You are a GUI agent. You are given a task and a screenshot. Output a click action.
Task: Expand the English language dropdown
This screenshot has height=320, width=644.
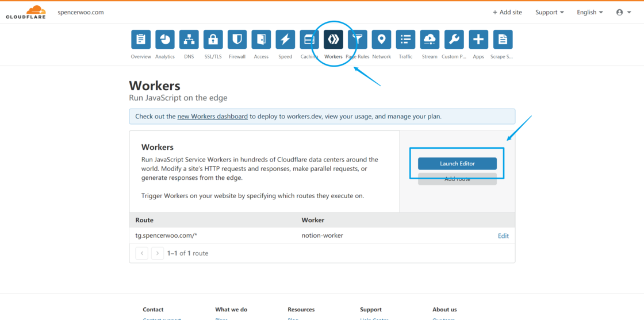pyautogui.click(x=589, y=12)
